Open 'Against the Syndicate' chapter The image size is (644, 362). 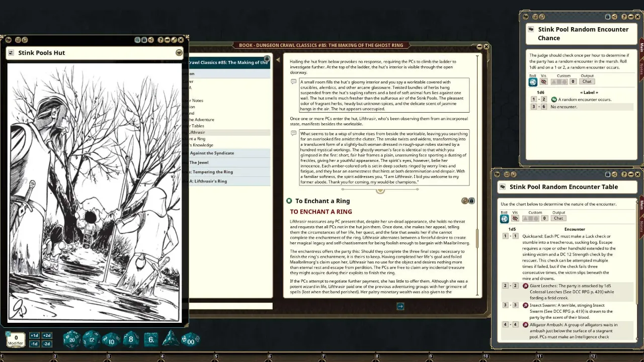[229, 153]
